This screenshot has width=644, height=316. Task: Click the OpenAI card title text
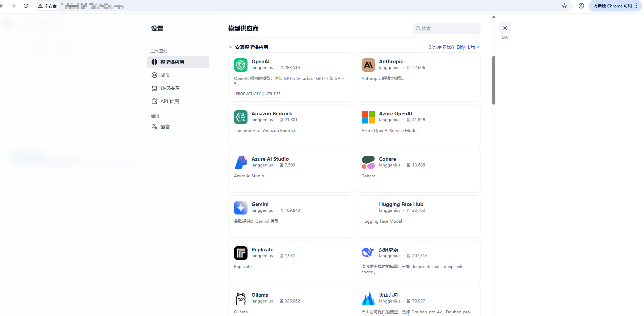coord(260,62)
